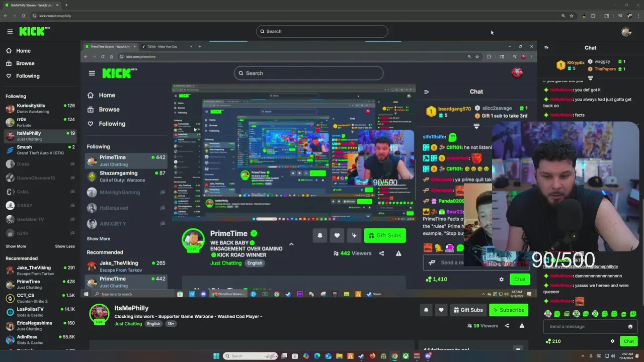Open Steam from the taskbar

click(361, 356)
